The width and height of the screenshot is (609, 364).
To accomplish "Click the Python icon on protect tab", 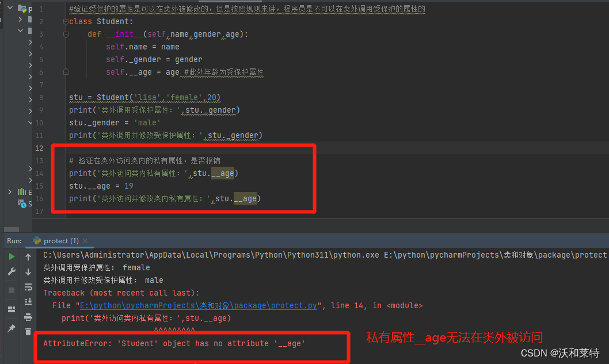I will pyautogui.click(x=37, y=240).
